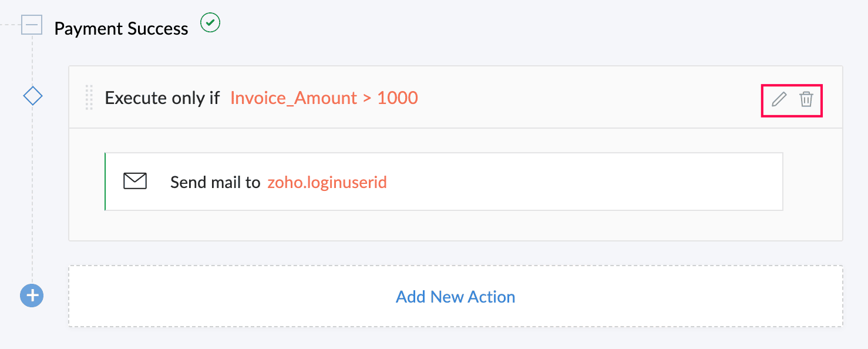Click empty area below Send mail action
This screenshot has height=349, width=868.
456,225
